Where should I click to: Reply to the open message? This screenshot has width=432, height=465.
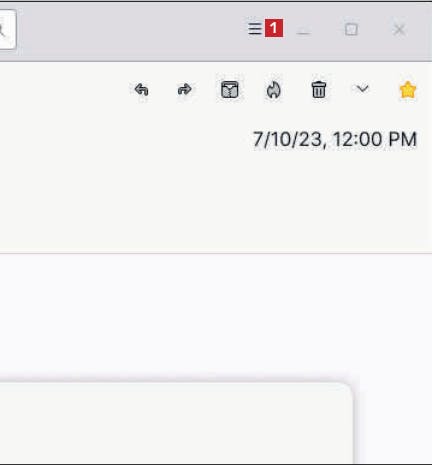click(x=141, y=90)
